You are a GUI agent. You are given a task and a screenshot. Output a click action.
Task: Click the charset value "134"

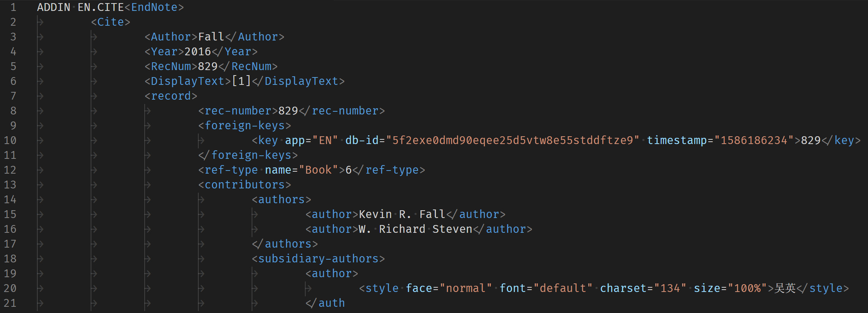670,288
